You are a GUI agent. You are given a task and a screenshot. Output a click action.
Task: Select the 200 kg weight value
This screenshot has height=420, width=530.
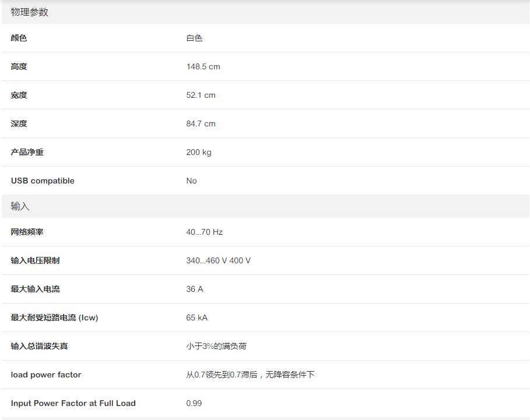coord(199,152)
